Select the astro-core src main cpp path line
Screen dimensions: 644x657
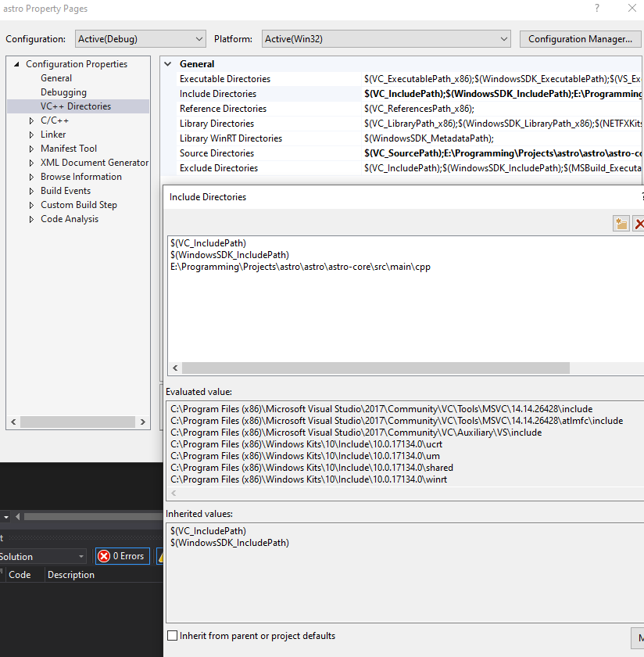tap(300, 267)
